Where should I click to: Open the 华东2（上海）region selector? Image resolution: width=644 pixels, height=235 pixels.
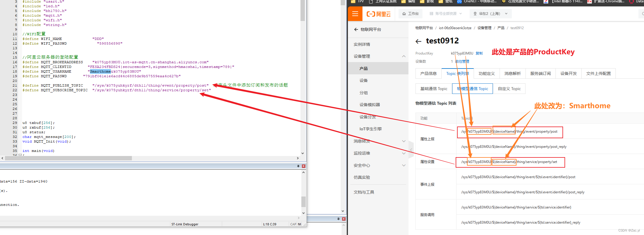(x=491, y=14)
